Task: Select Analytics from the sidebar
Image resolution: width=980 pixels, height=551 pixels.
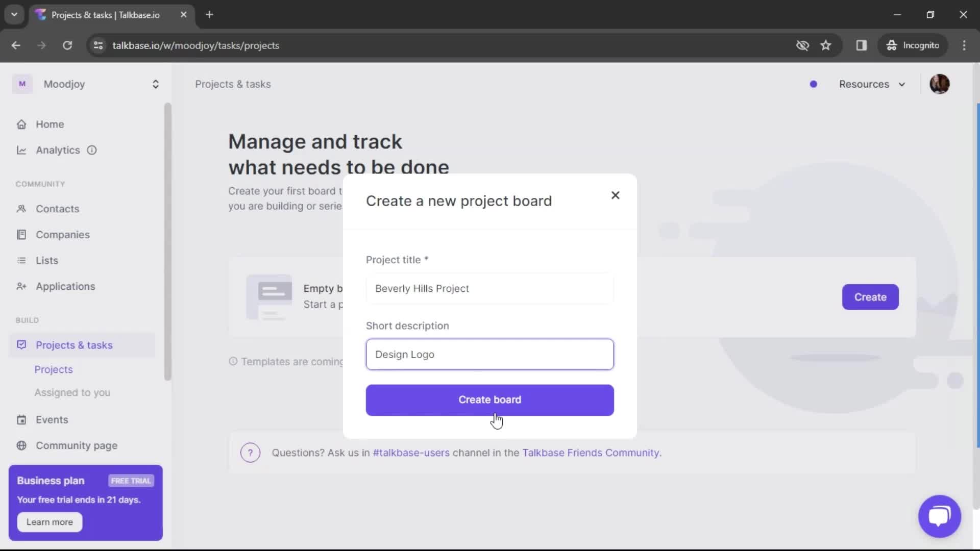Action: tap(58, 149)
